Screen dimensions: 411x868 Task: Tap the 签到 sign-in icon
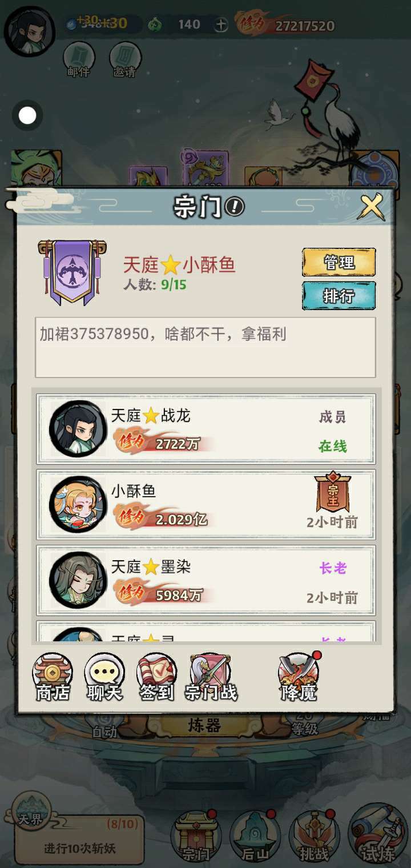point(157,678)
